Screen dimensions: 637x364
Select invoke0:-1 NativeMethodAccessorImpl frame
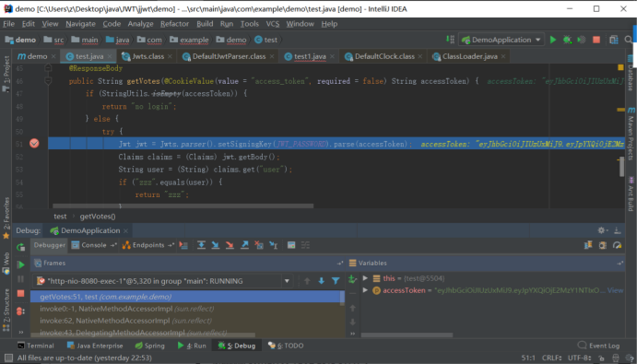click(187, 309)
